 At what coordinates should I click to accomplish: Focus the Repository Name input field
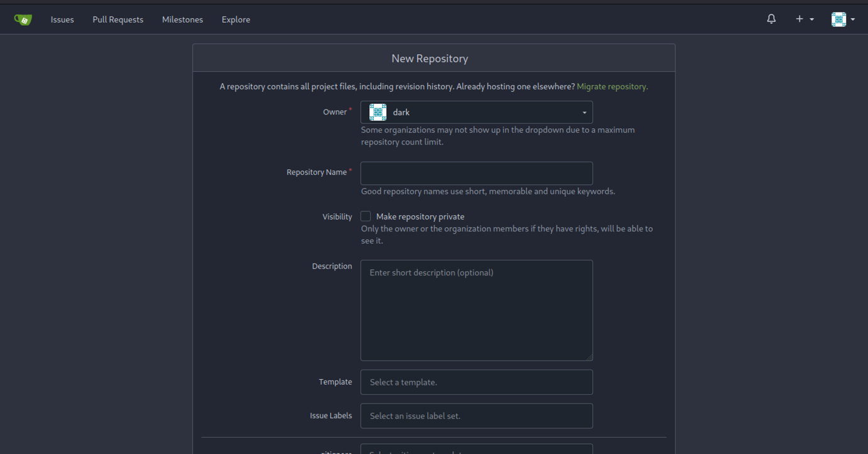(476, 174)
